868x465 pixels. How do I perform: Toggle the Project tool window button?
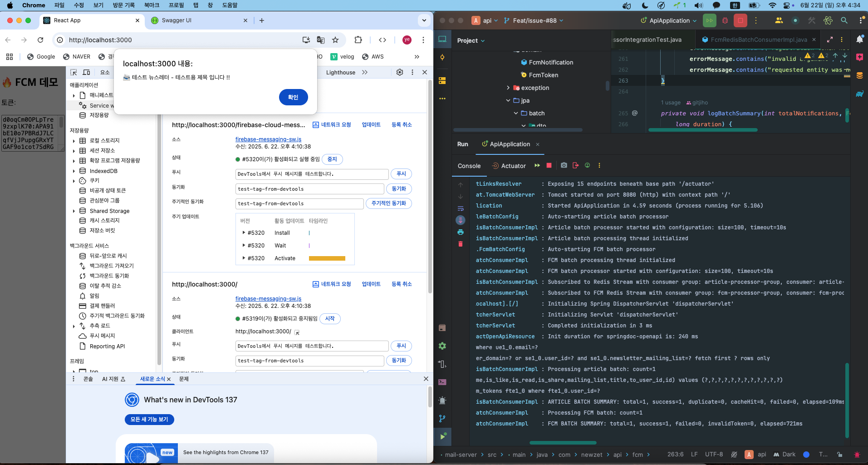pos(442,40)
